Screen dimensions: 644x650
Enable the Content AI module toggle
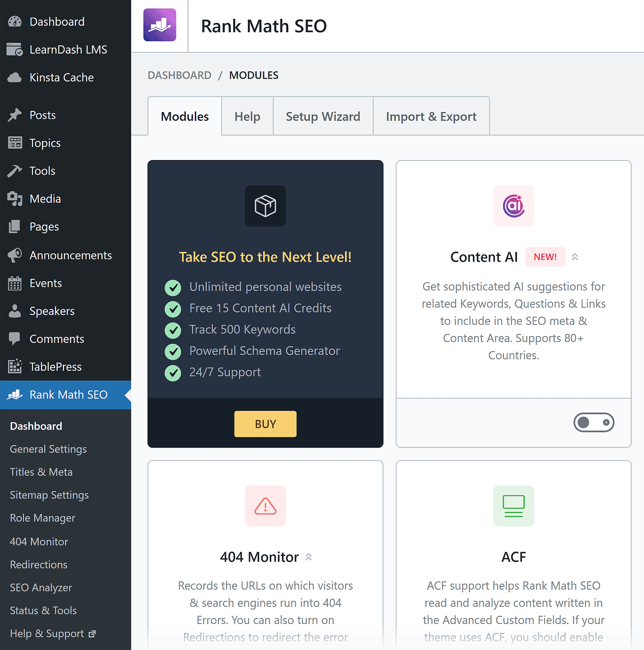594,422
